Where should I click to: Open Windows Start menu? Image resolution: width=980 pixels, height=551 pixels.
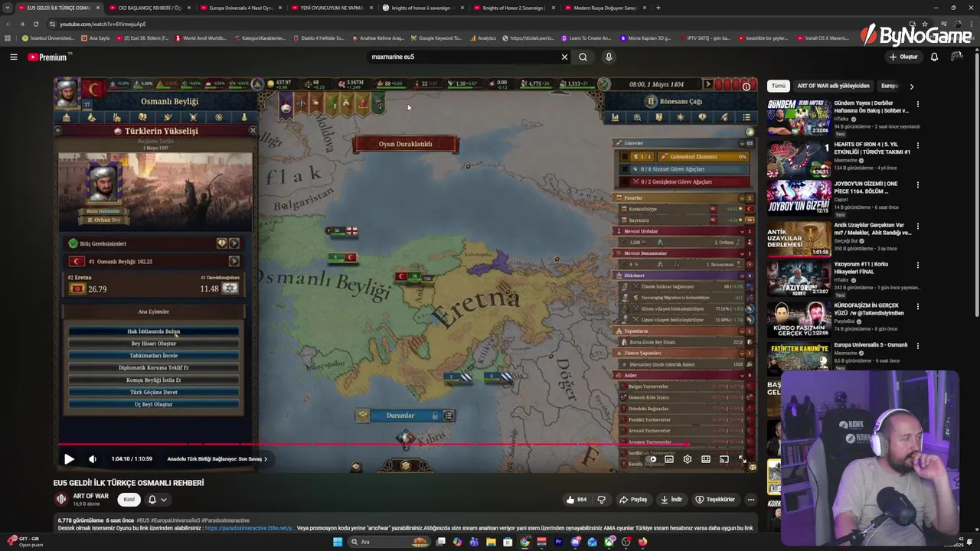[338, 542]
